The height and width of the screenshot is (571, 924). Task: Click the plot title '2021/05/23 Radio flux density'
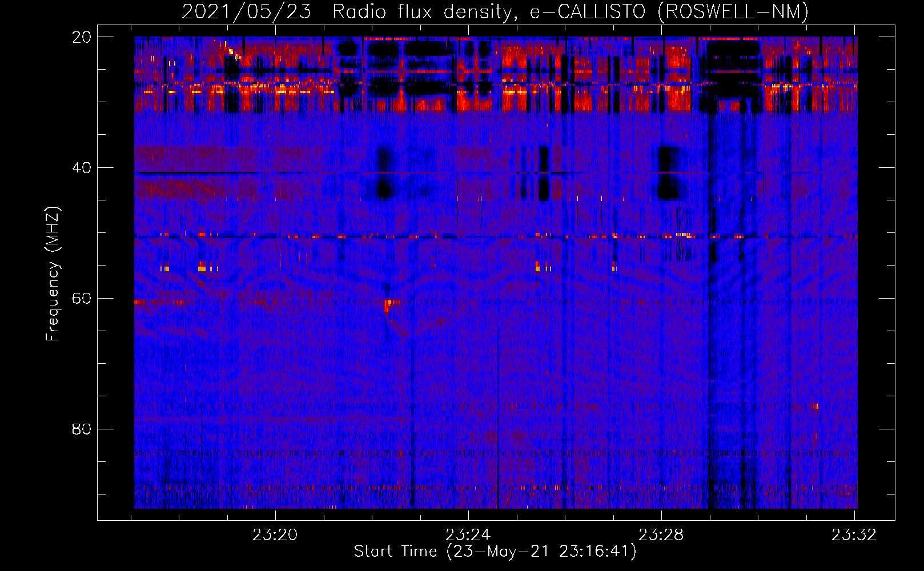point(349,11)
